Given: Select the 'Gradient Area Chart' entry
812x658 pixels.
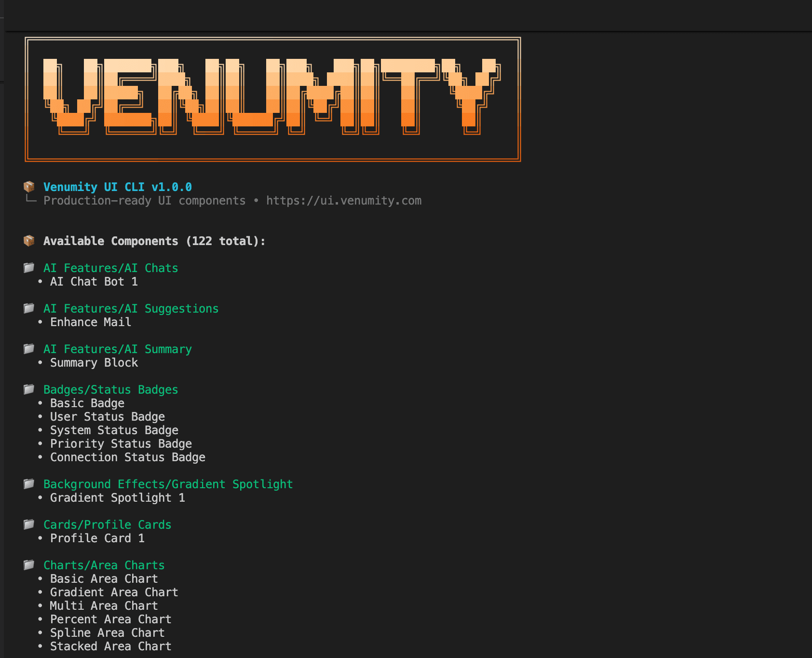Looking at the screenshot, I should pyautogui.click(x=114, y=592).
